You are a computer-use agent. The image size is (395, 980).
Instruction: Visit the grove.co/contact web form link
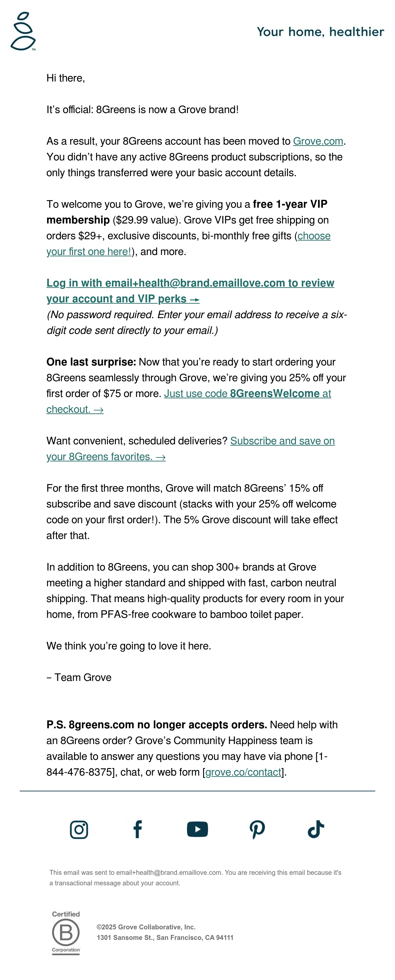pos(243,772)
